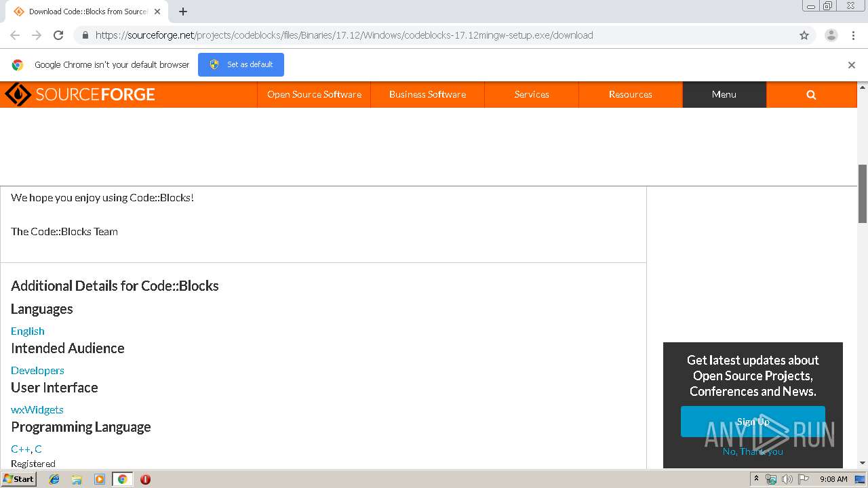
Task: Click the browser forward arrow
Action: pos(37,35)
